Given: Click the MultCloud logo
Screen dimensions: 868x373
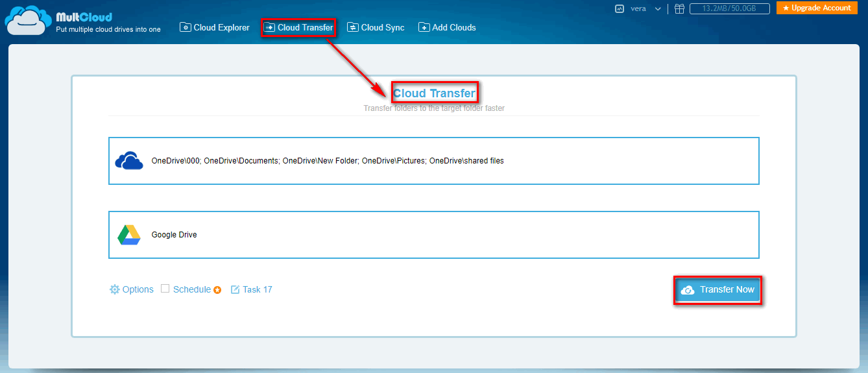Looking at the screenshot, I should [58, 19].
